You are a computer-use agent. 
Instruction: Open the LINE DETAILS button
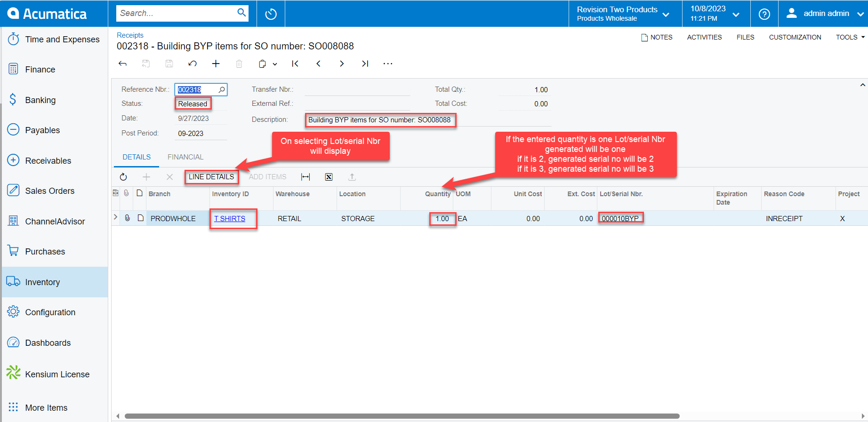coord(211,177)
